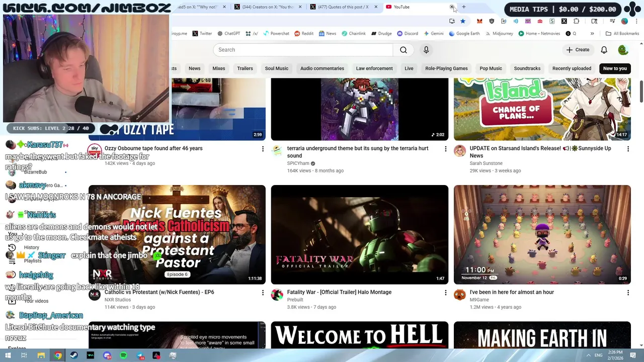
Task: Open the M9Game channel avatar
Action: pos(460,295)
